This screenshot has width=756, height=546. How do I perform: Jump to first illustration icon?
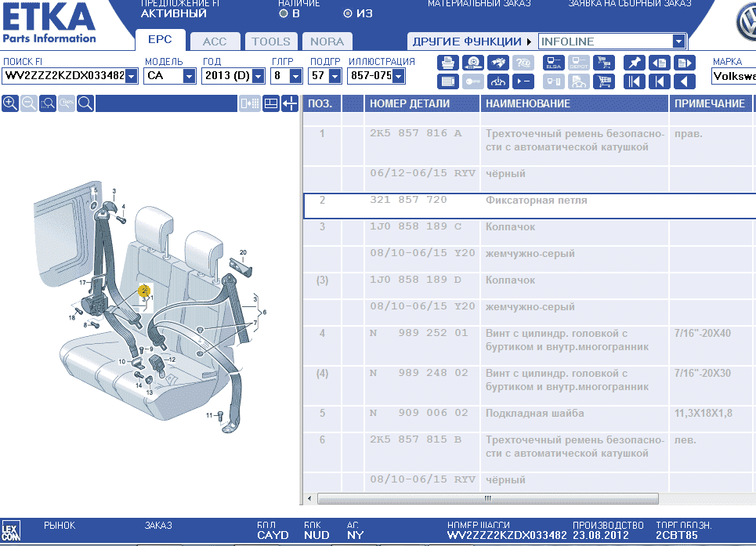634,81
